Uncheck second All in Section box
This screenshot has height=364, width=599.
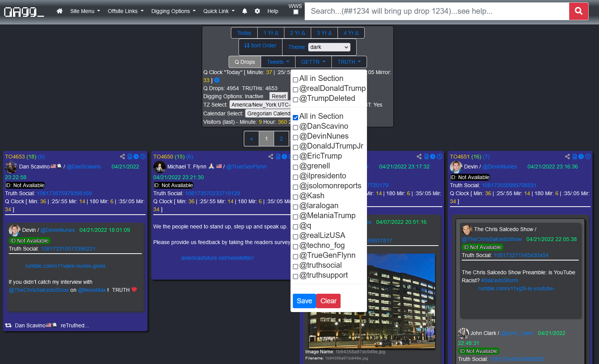295,118
